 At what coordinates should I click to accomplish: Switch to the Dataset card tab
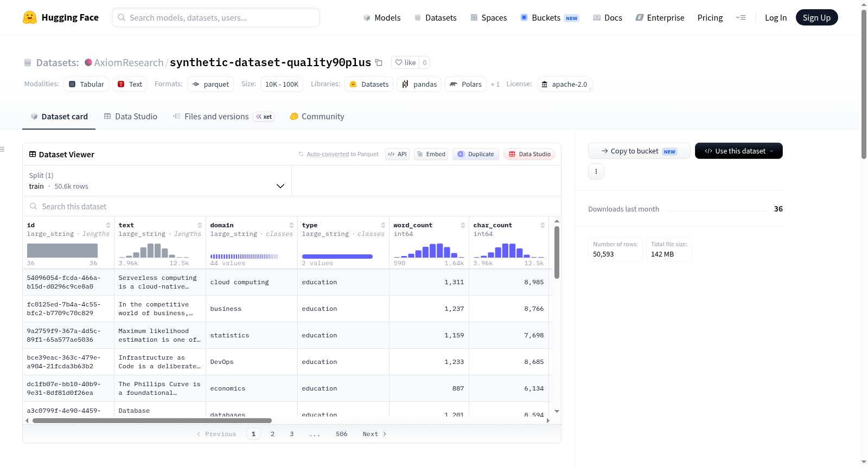click(x=59, y=117)
